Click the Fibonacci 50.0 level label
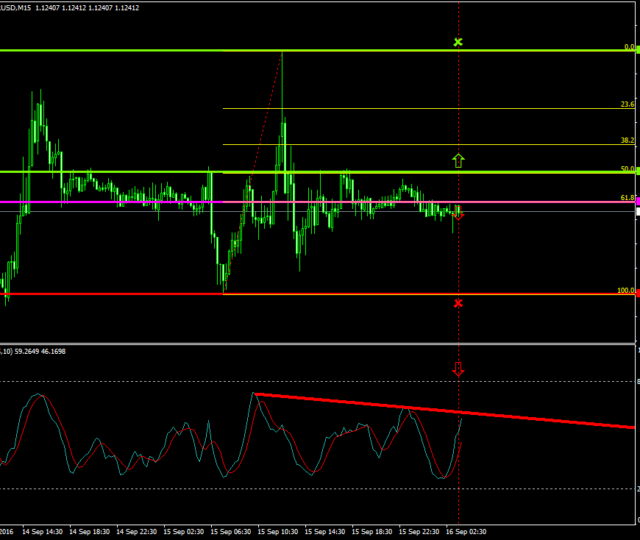 [627, 169]
